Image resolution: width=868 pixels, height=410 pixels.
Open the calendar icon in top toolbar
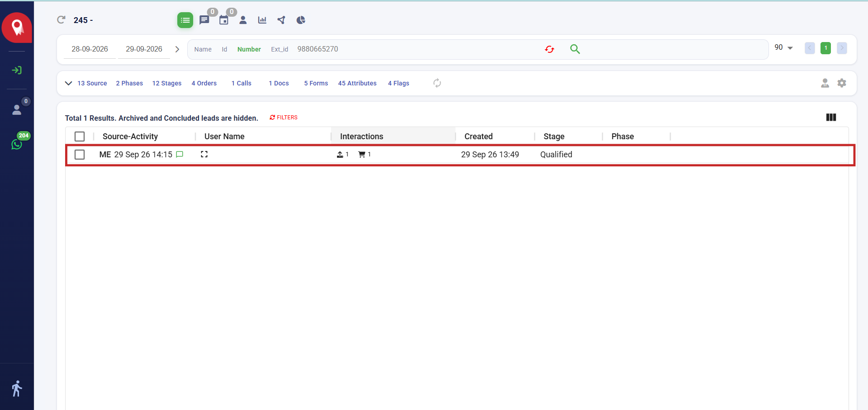pos(224,20)
